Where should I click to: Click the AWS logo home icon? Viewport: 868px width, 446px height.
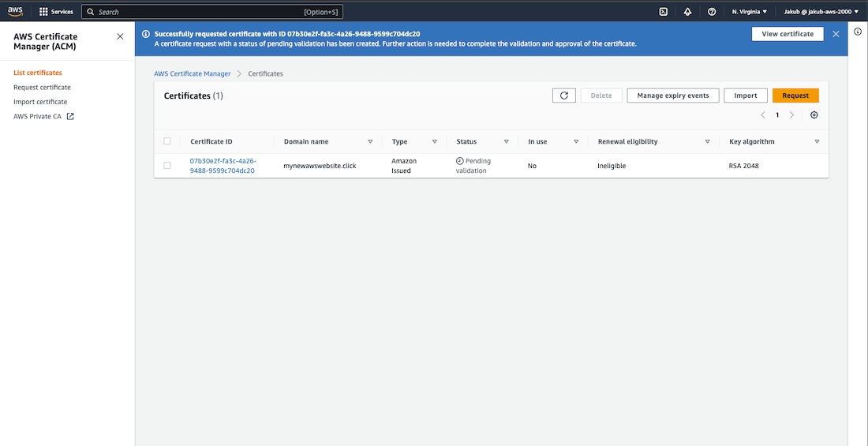(x=15, y=11)
